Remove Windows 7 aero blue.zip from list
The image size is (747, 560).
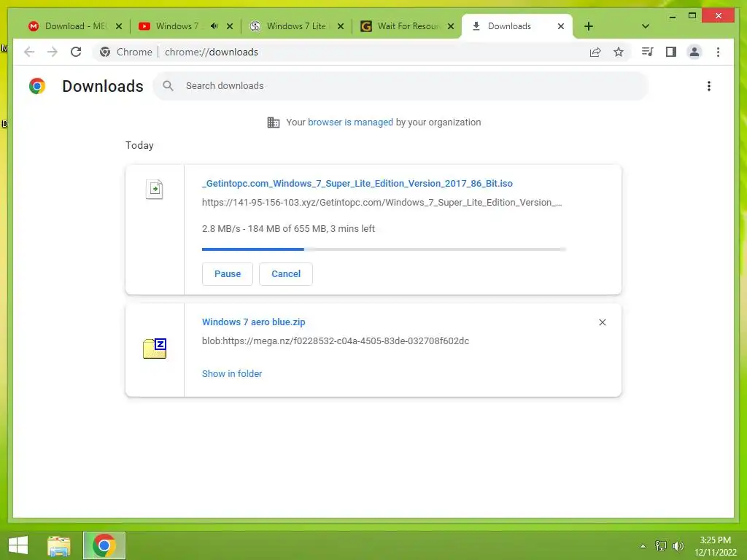[x=602, y=322]
